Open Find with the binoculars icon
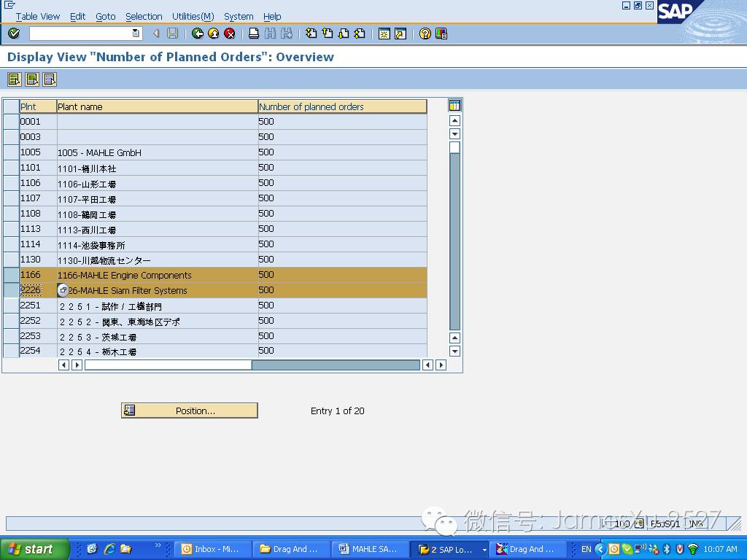This screenshot has width=747, height=560. 270,34
